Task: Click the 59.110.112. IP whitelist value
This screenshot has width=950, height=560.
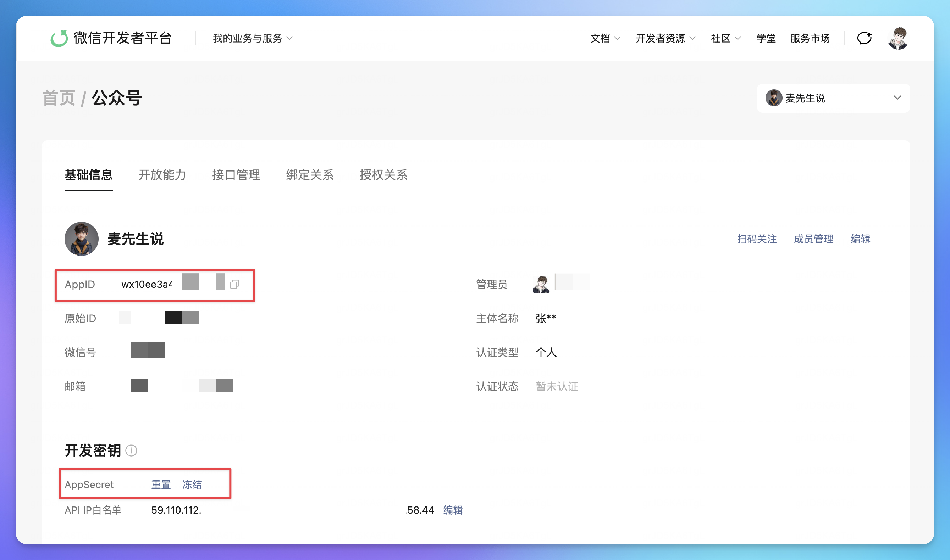Action: 176,510
